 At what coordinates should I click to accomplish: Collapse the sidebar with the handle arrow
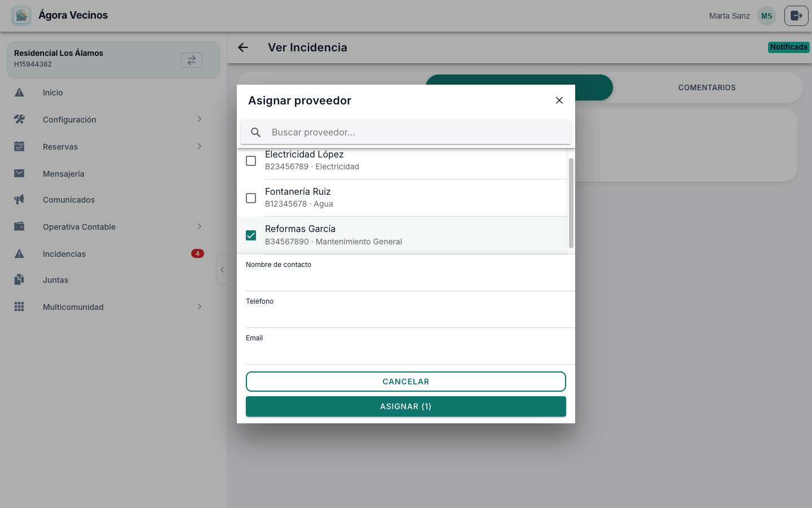[x=222, y=270]
